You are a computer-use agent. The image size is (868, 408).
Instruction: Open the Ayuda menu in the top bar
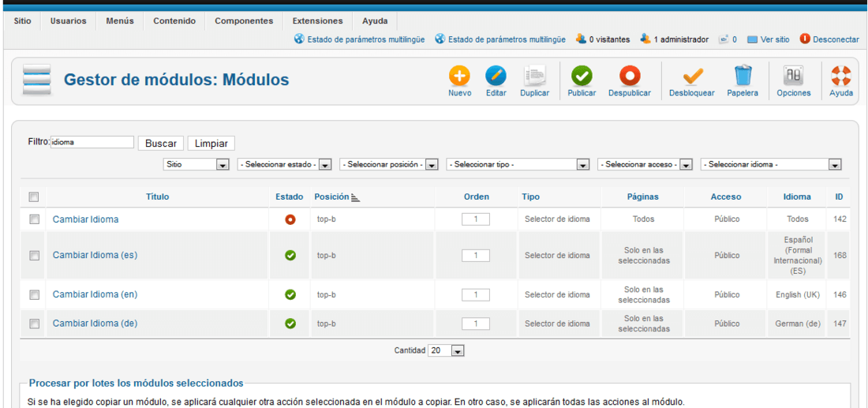pyautogui.click(x=375, y=21)
